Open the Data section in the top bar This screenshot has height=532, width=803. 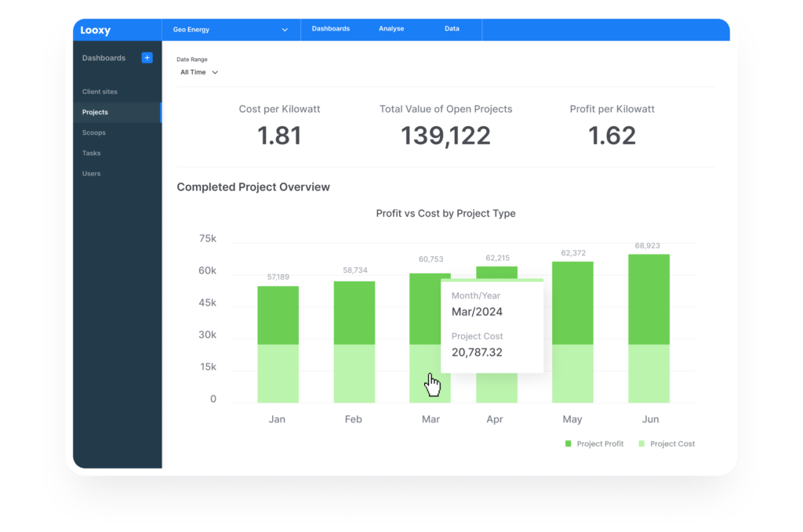[x=452, y=29]
